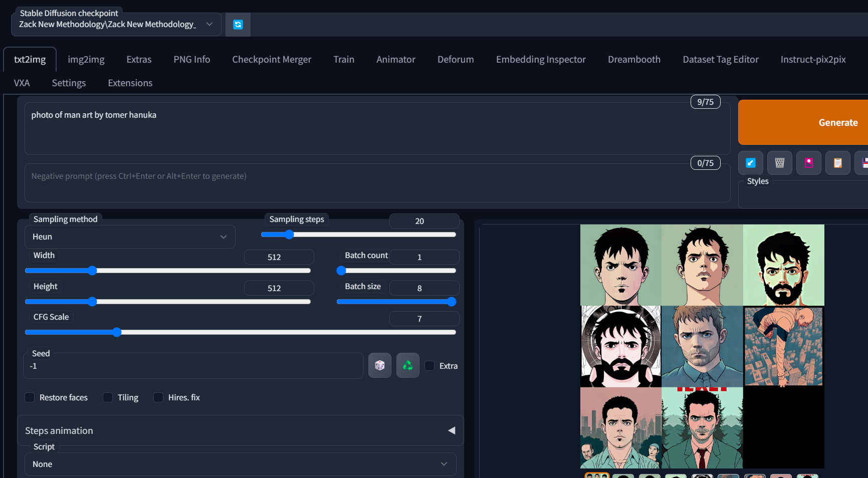Viewport: 868px width, 478px height.
Task: Open the Script dropdown showing None
Action: click(x=241, y=464)
